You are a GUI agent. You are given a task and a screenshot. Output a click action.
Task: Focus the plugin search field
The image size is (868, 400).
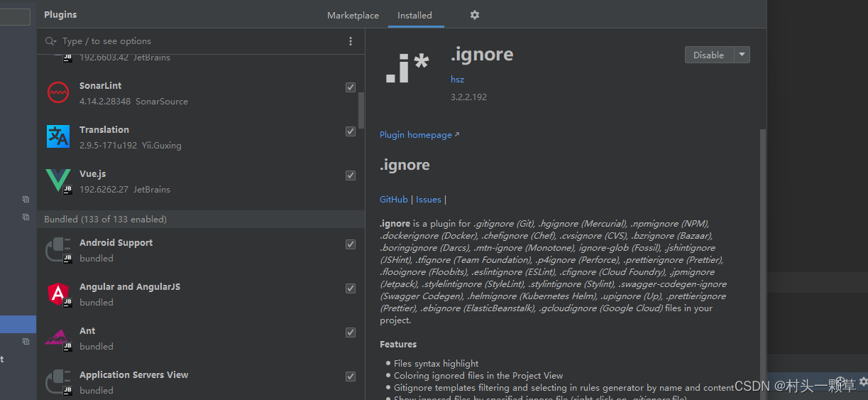point(202,41)
